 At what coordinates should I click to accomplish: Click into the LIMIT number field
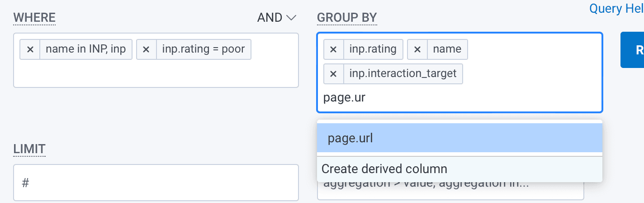[156, 183]
